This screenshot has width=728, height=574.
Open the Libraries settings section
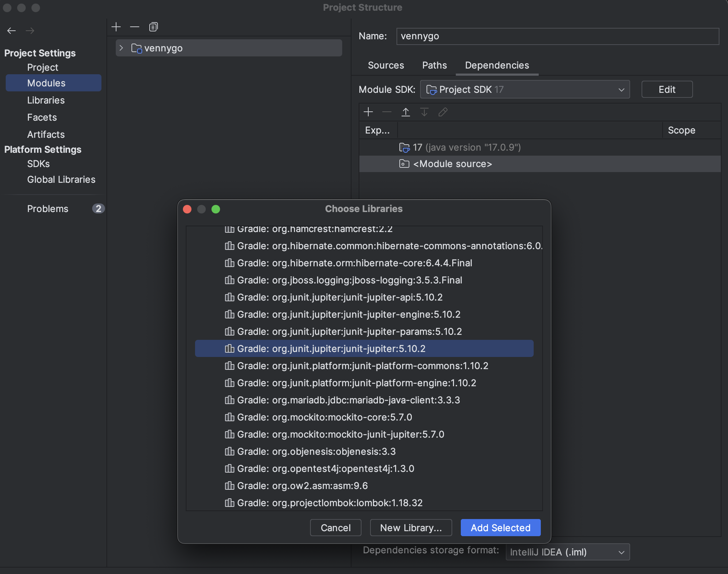[x=46, y=100]
